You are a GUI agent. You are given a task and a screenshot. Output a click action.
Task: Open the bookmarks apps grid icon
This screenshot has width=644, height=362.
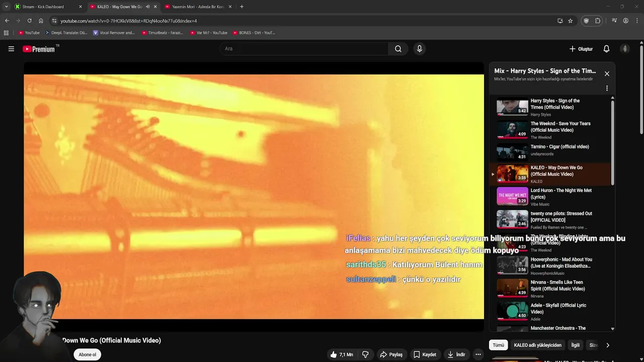pos(6,33)
